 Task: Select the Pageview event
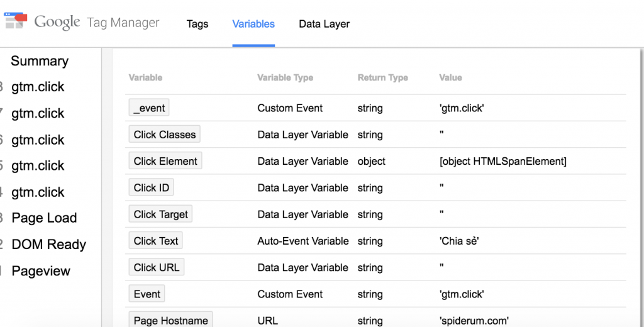click(x=41, y=271)
